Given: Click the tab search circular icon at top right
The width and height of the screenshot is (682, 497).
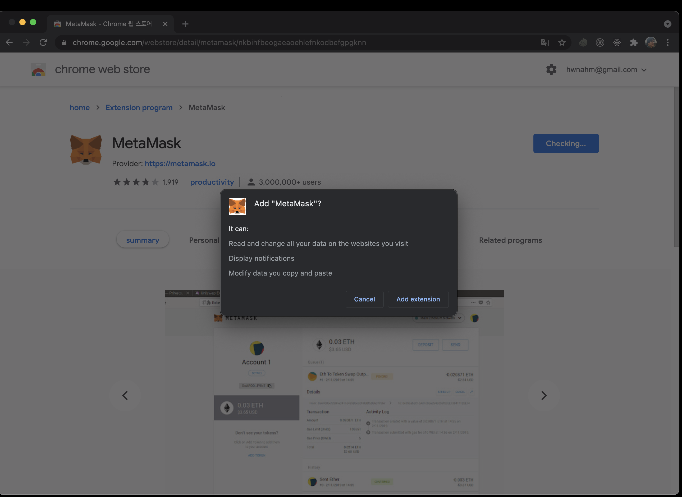Looking at the screenshot, I should point(667,24).
